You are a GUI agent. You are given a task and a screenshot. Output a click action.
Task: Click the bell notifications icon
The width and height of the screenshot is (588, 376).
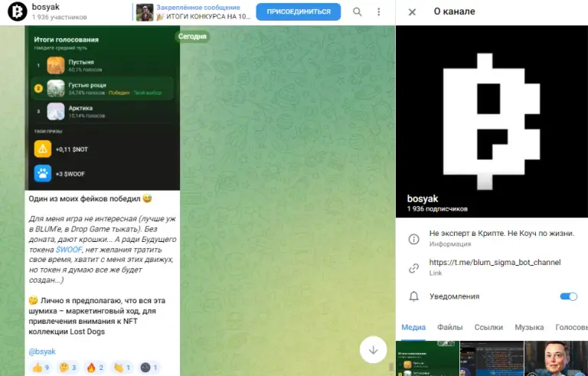[413, 296]
